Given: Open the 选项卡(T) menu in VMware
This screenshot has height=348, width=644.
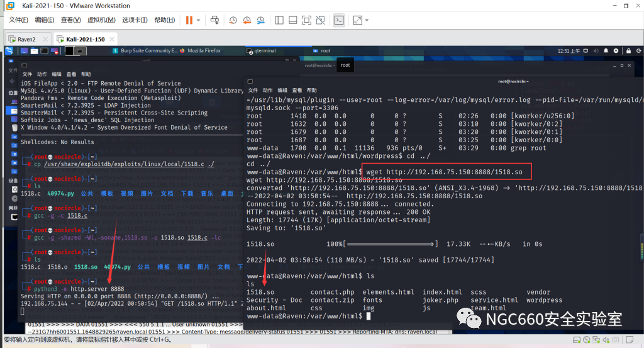Looking at the screenshot, I should pyautogui.click(x=135, y=20).
